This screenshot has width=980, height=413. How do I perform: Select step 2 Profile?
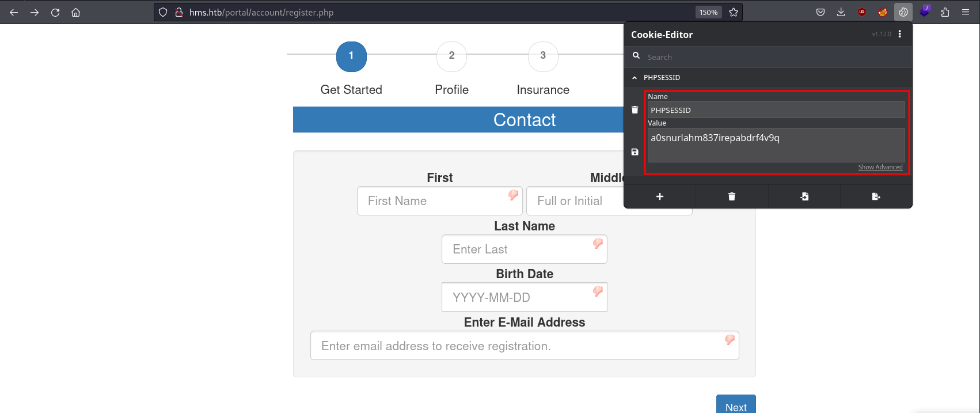coord(451,56)
